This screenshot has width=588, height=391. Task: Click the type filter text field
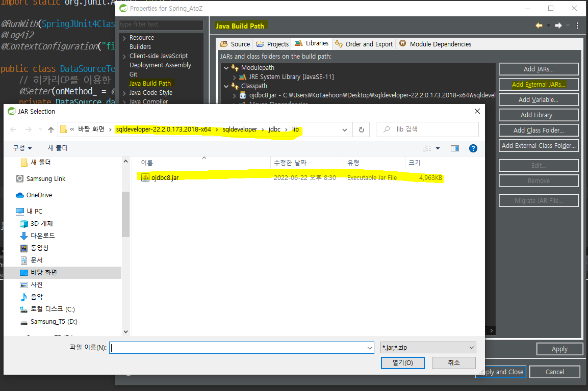pyautogui.click(x=161, y=25)
